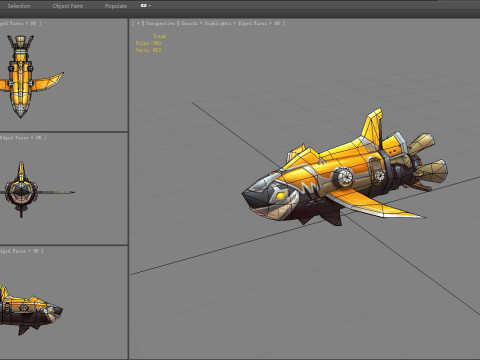The image size is (480, 360).
Task: Open the top viewport's Edged Faces label menu
Action: click(20, 23)
